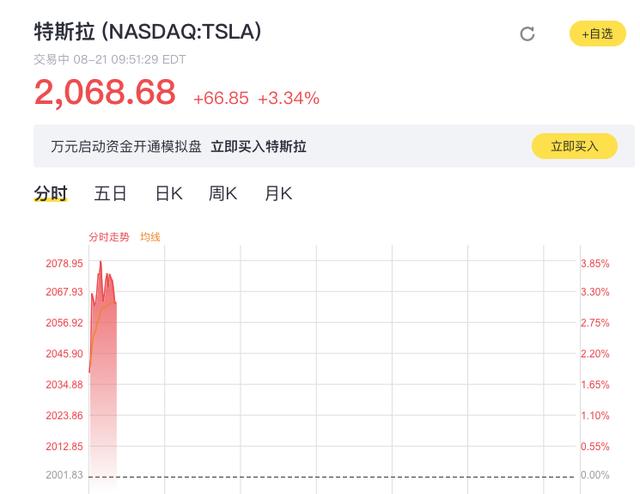Click the 3.85% percent axis label
Screen dimensions: 640x494
(595, 263)
